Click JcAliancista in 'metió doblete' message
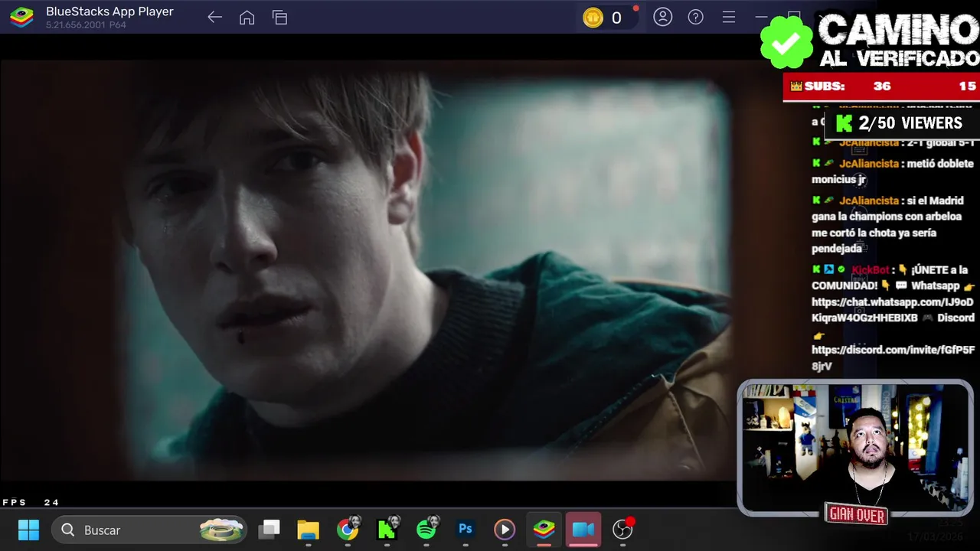 tap(869, 163)
